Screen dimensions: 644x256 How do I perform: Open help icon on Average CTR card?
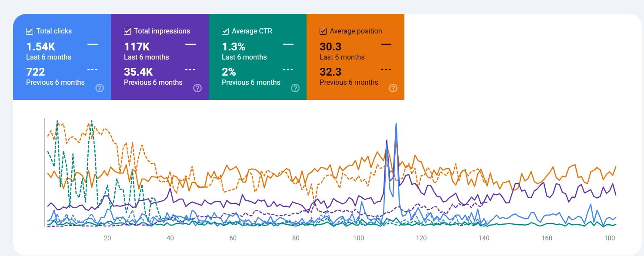pyautogui.click(x=295, y=88)
